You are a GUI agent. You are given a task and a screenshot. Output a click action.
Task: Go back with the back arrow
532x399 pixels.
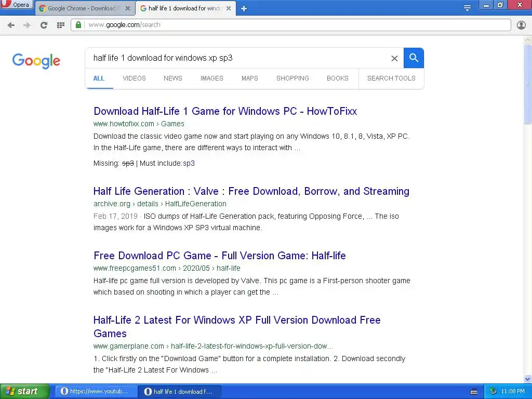(x=11, y=25)
